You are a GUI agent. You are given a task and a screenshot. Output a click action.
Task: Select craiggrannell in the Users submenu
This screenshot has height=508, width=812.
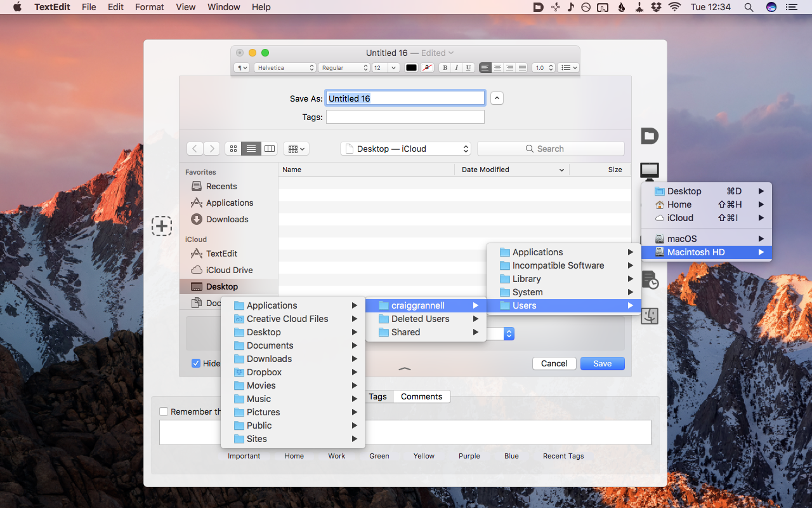426,305
